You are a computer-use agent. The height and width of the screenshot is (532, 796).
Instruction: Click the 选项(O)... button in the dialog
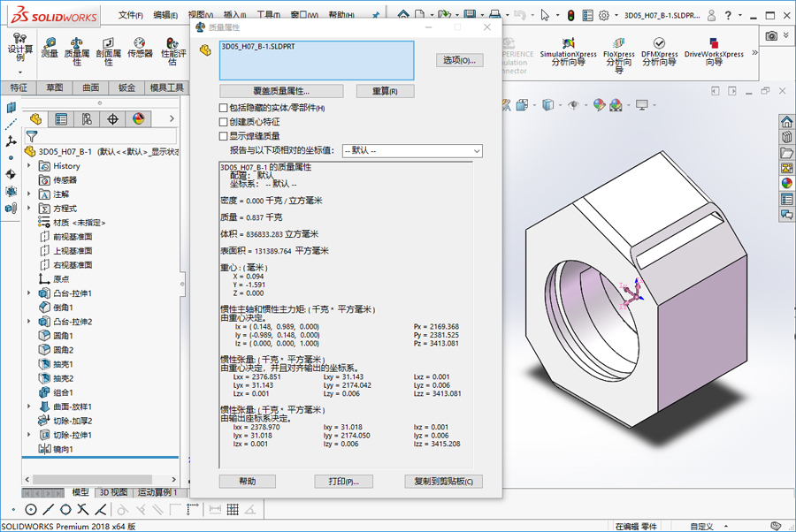(x=459, y=60)
